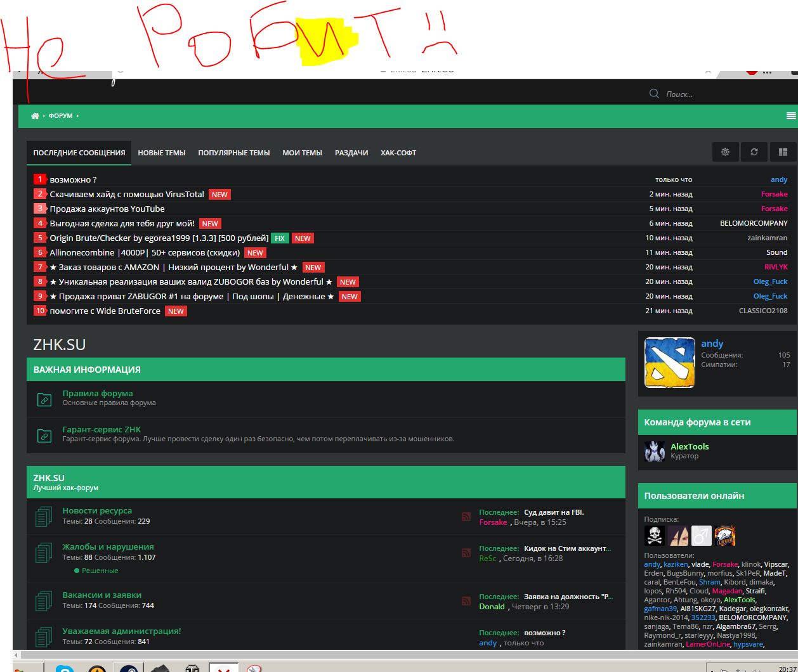
Task: Open the gear settings for latest posts
Action: 725,152
